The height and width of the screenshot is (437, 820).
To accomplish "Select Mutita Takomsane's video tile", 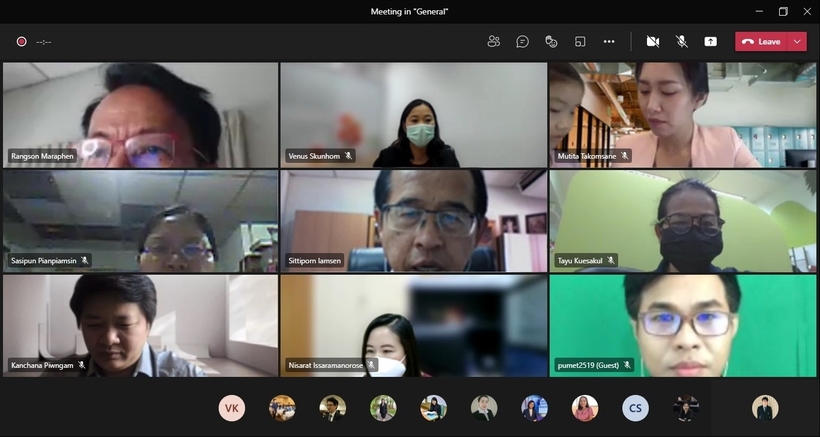I will [682, 115].
